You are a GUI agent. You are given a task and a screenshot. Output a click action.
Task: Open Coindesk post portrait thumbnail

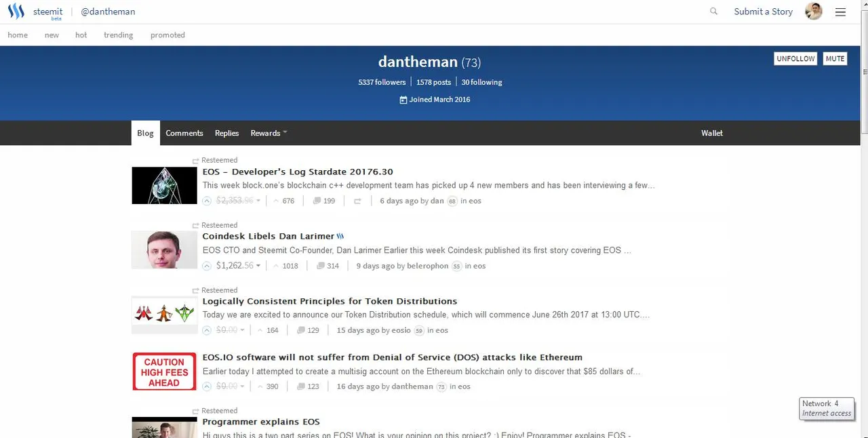coord(164,250)
